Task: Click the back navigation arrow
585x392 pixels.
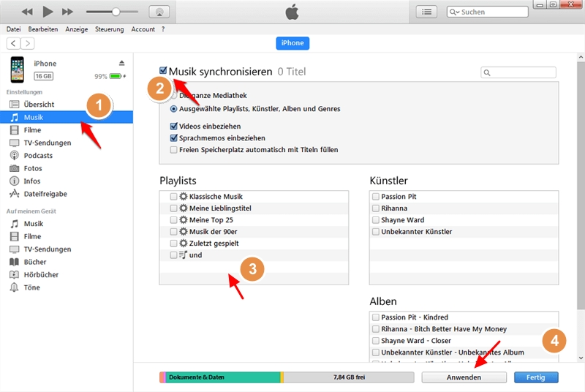Action: tap(13, 43)
